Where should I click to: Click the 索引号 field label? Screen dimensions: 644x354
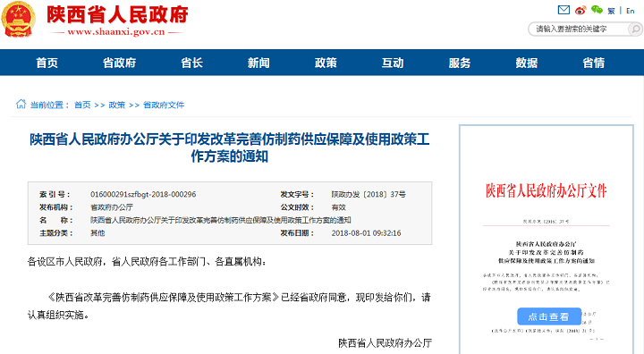pos(55,194)
